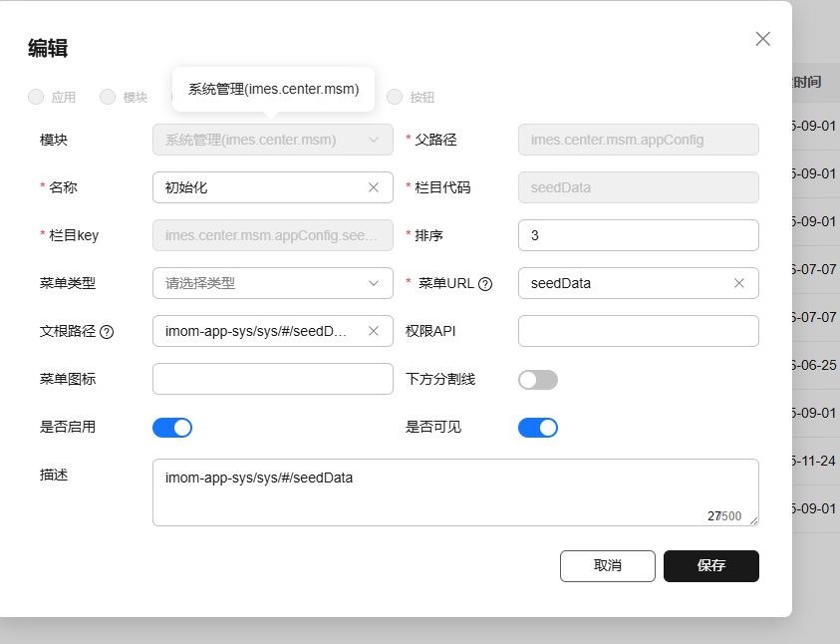Click the 系统管理(imes.center.msm) tooltip bubble
The image size is (840, 644).
coord(273,89)
